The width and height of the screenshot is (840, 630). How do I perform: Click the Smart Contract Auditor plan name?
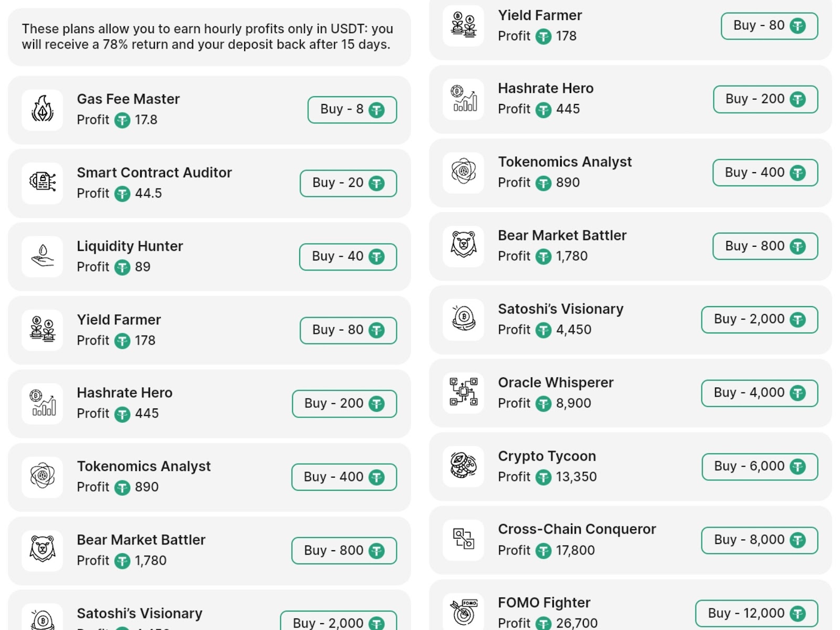(x=154, y=172)
